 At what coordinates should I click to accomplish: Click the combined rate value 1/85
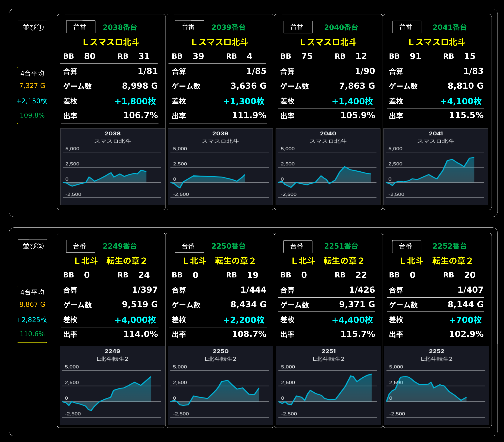coord(256,71)
